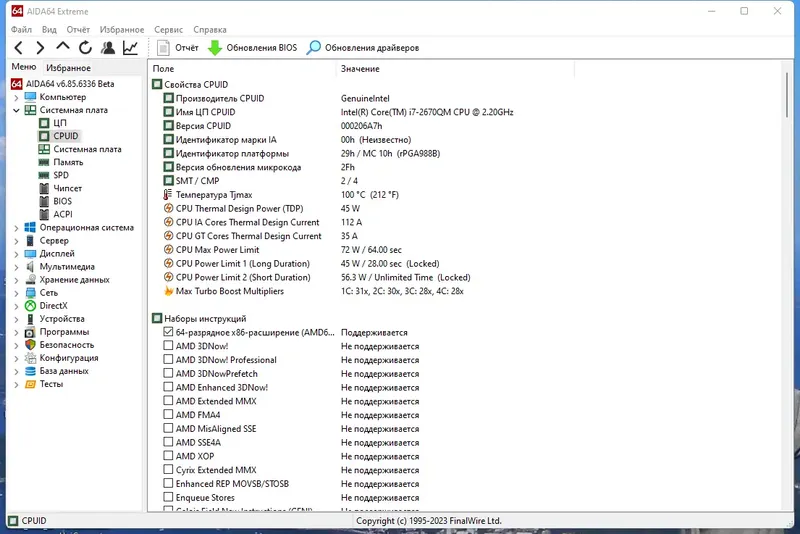Expand the Дисплей tree node
Screen dimensions: 800x534
[x=16, y=254]
